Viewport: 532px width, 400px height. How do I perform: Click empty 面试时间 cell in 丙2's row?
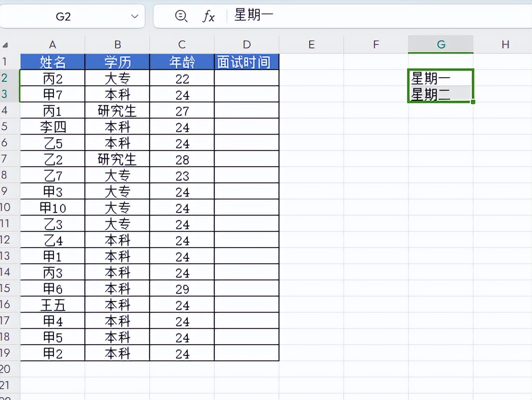coord(247,78)
